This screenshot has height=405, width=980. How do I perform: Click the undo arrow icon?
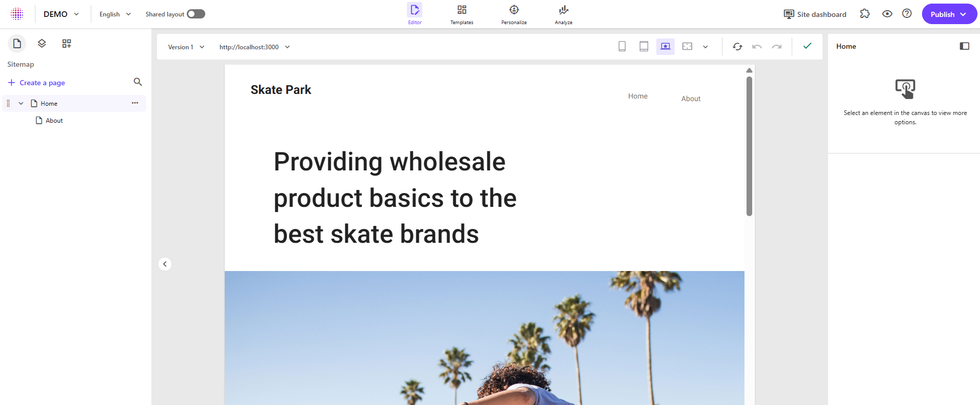click(x=757, y=47)
